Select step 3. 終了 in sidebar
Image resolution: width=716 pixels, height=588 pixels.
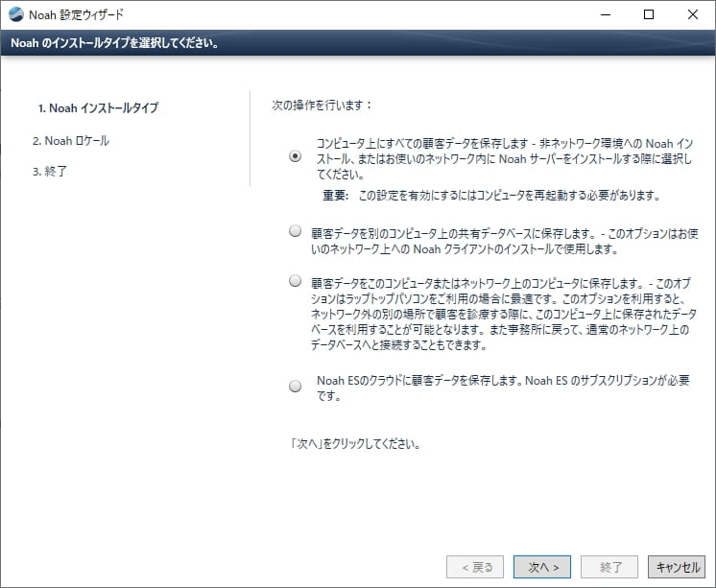(x=50, y=171)
